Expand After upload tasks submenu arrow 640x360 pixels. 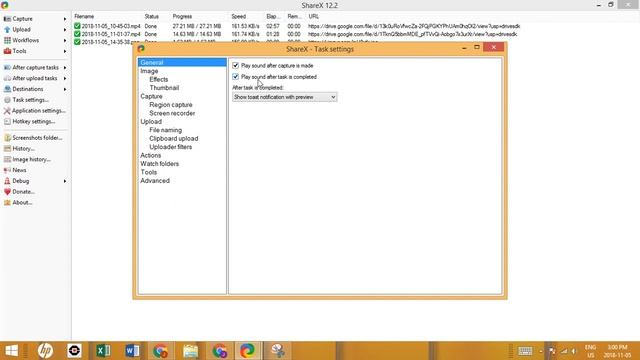pos(65,78)
